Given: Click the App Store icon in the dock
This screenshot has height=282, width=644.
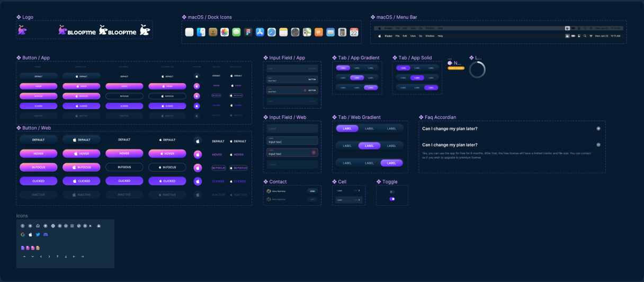Looking at the screenshot, I should click(x=260, y=32).
